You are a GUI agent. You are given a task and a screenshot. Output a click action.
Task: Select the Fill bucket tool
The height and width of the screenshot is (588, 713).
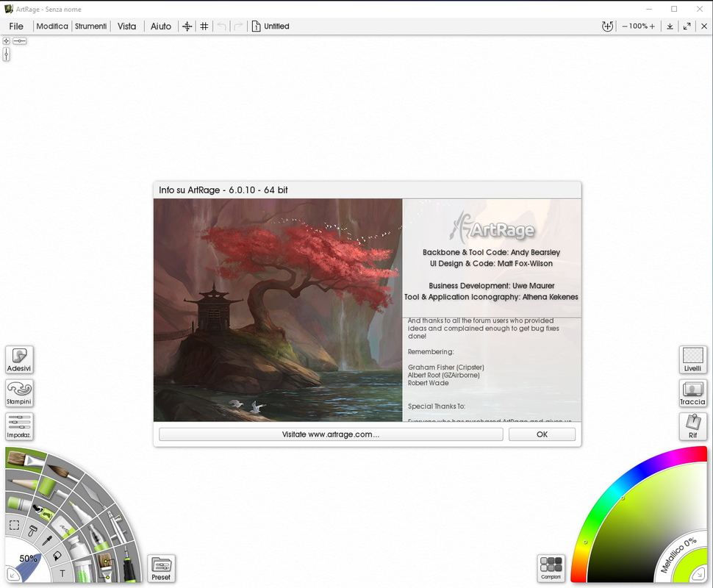[x=57, y=556]
